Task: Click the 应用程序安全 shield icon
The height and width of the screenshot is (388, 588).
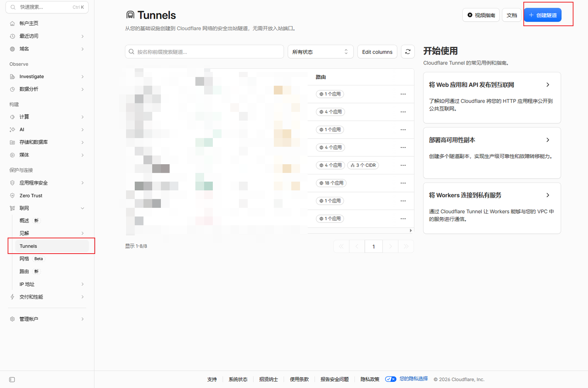Action: (12, 183)
